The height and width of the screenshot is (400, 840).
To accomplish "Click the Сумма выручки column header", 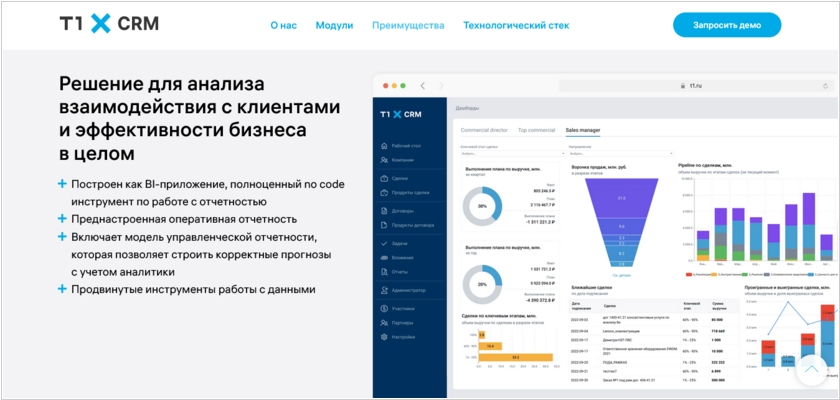I will (717, 306).
